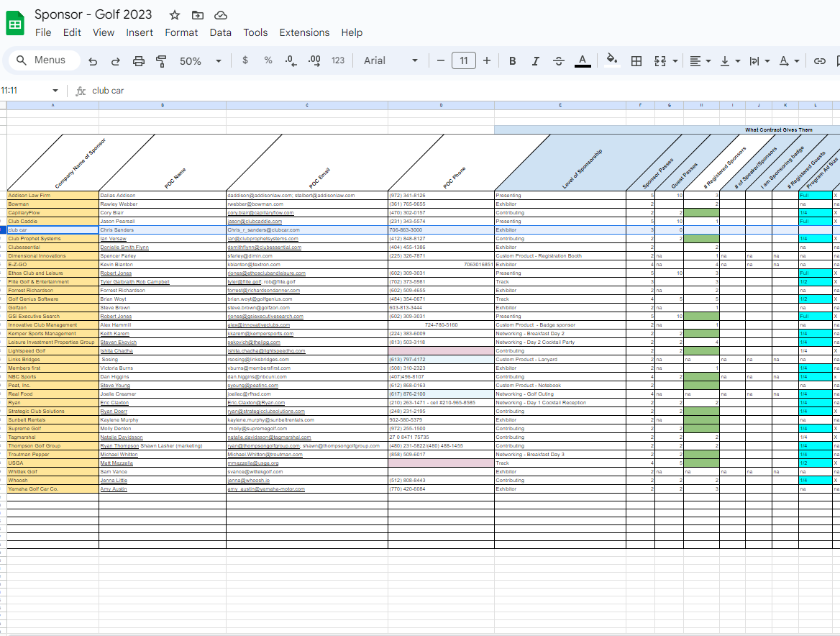Open the 123 more number formats
This screenshot has height=636, width=840.
338,60
